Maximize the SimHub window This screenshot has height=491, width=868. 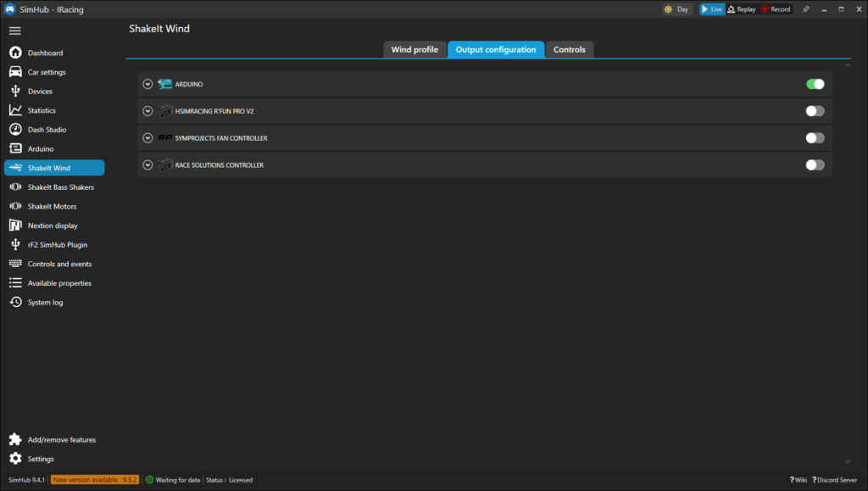[x=842, y=9]
